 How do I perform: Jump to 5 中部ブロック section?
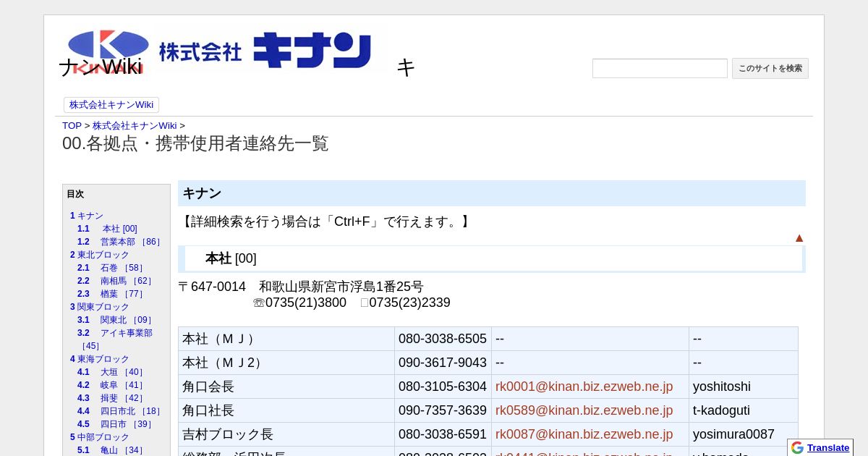pos(100,437)
